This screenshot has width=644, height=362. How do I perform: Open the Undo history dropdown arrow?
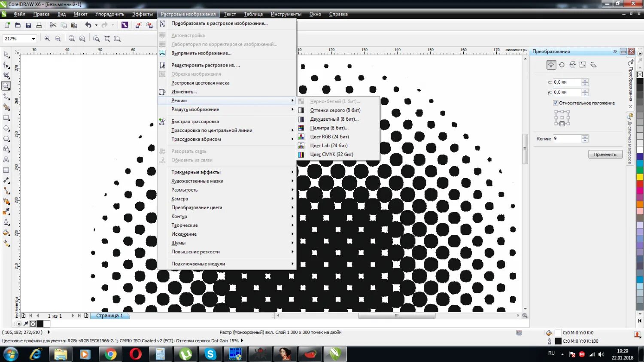point(96,25)
